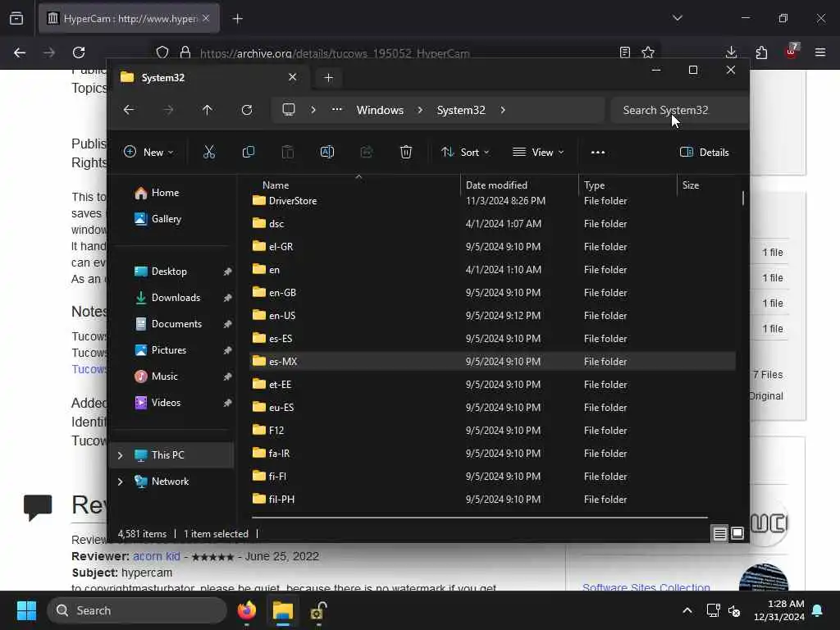Click the padlock app icon on taskbar

(x=319, y=610)
